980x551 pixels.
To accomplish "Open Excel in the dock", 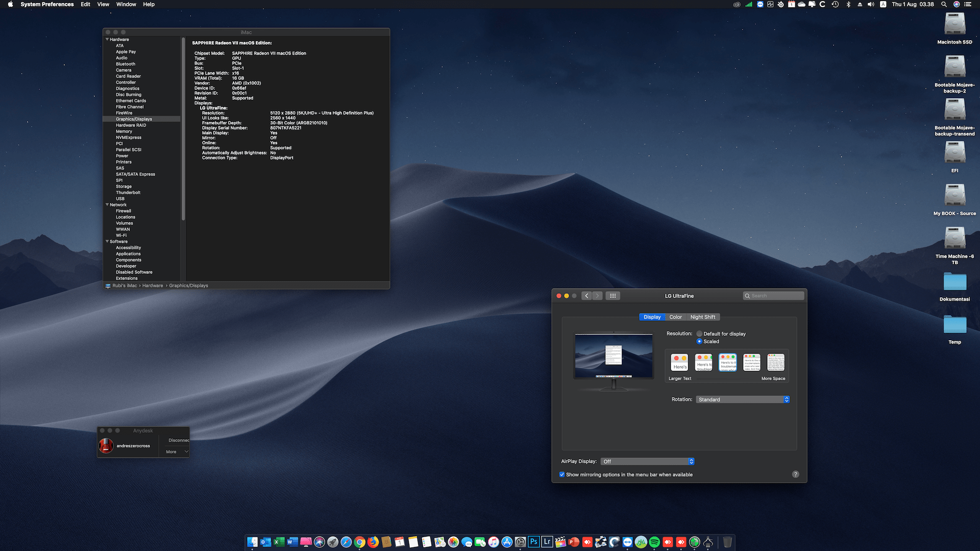I will [x=279, y=542].
